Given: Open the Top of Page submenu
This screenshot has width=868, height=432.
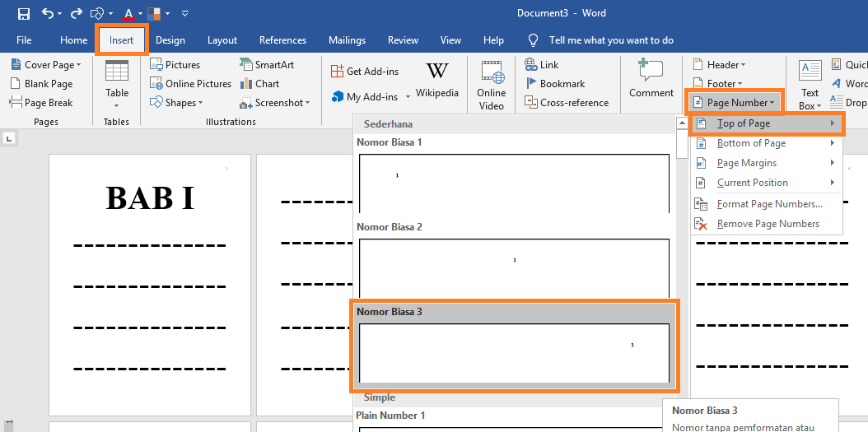Looking at the screenshot, I should point(766,124).
